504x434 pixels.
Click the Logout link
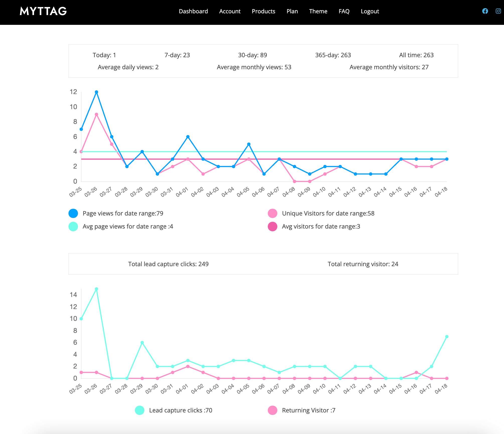pos(370,11)
